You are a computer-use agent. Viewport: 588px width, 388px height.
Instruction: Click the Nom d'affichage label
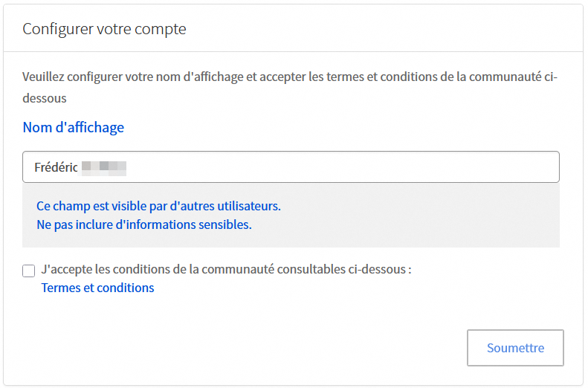[x=73, y=127]
